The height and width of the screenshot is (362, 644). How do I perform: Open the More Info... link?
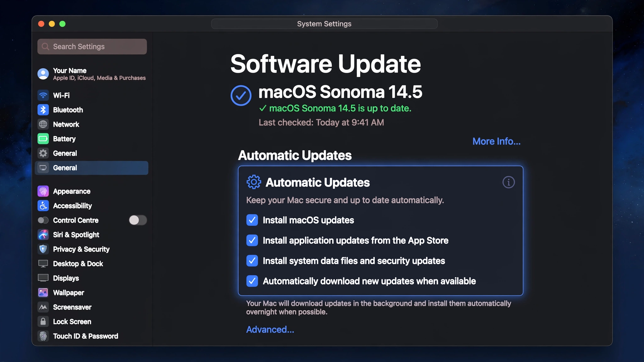click(x=497, y=141)
